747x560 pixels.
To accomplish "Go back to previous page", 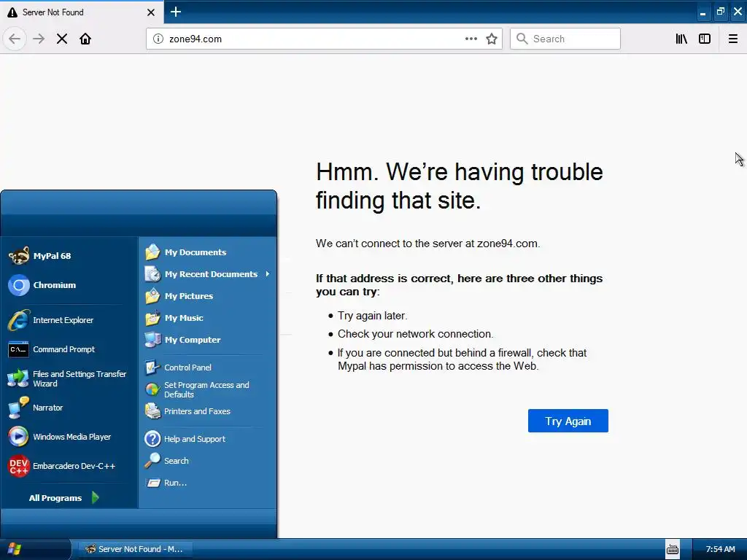I will (x=15, y=39).
